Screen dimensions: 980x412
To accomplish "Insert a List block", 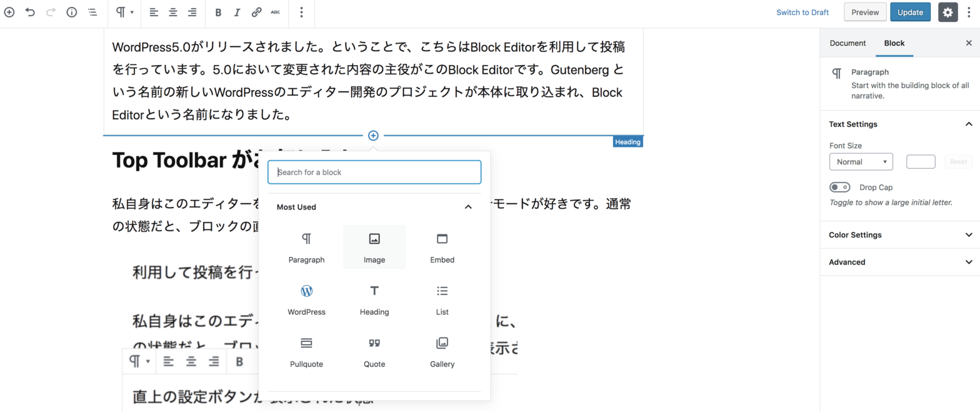I will click(x=442, y=299).
